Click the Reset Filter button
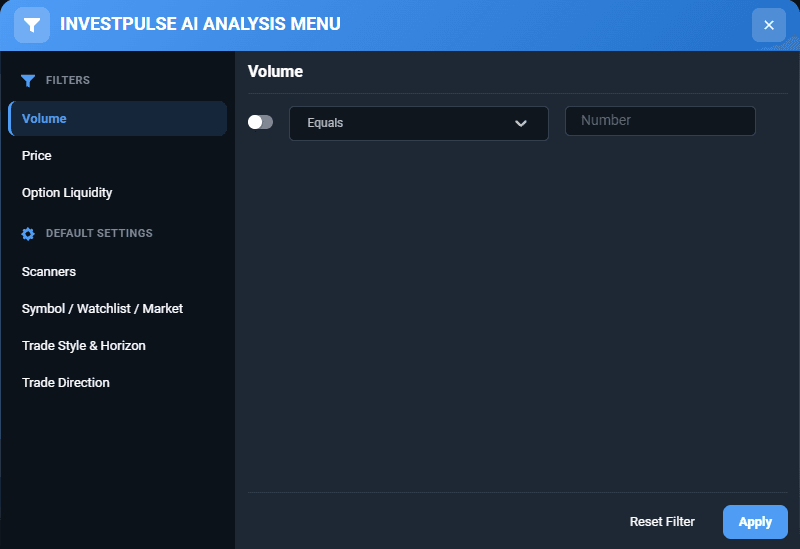This screenshot has width=800, height=549. 662,521
